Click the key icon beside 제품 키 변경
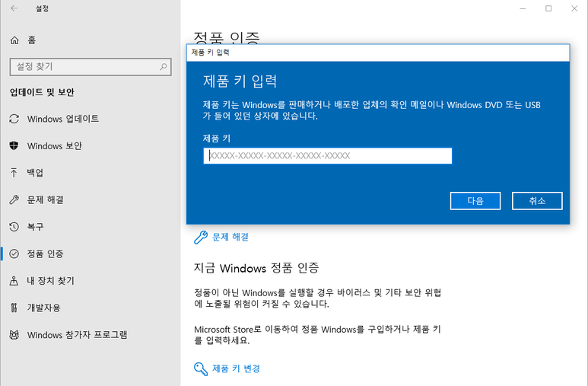 [201, 368]
